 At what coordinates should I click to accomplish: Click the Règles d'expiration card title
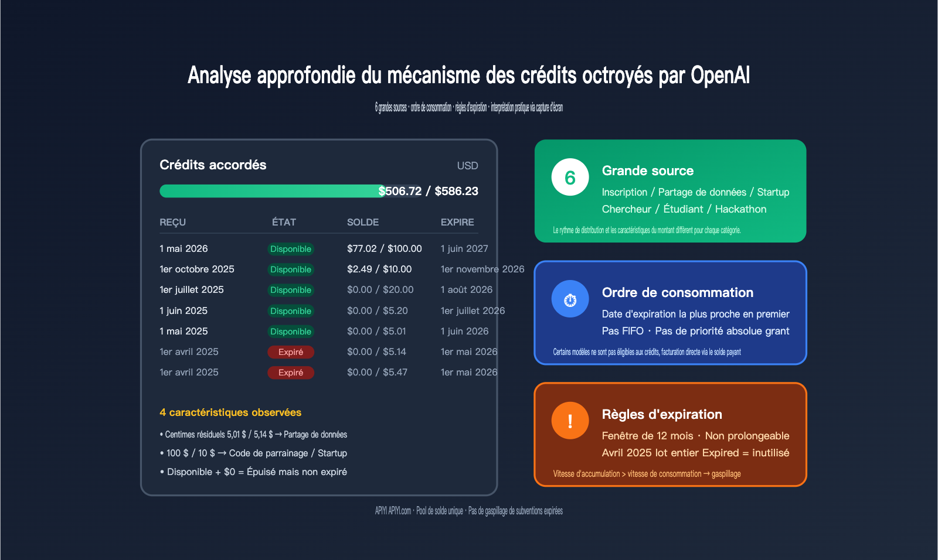click(662, 414)
